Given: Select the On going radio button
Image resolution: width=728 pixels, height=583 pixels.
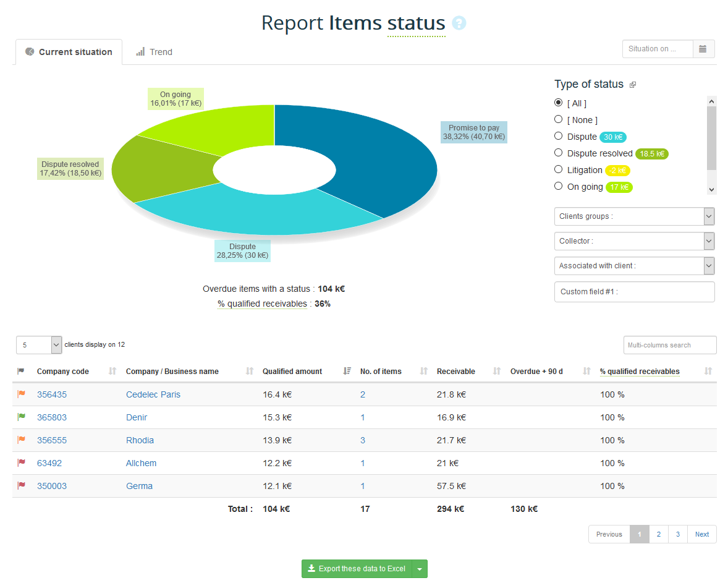Looking at the screenshot, I should click(559, 186).
